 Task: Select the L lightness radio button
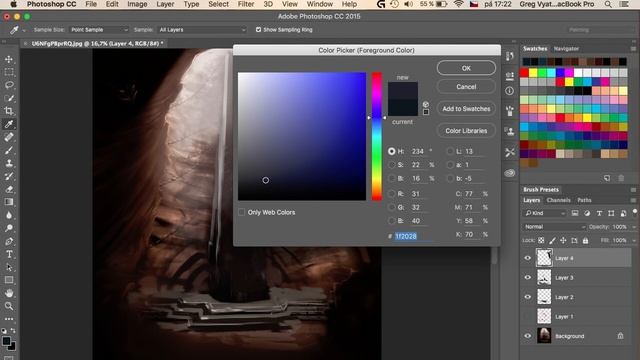point(450,151)
